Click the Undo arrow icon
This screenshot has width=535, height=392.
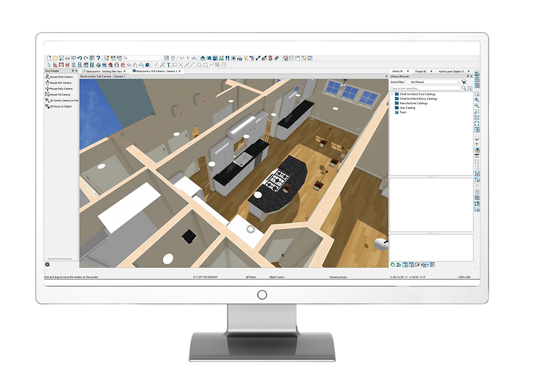coord(79,58)
